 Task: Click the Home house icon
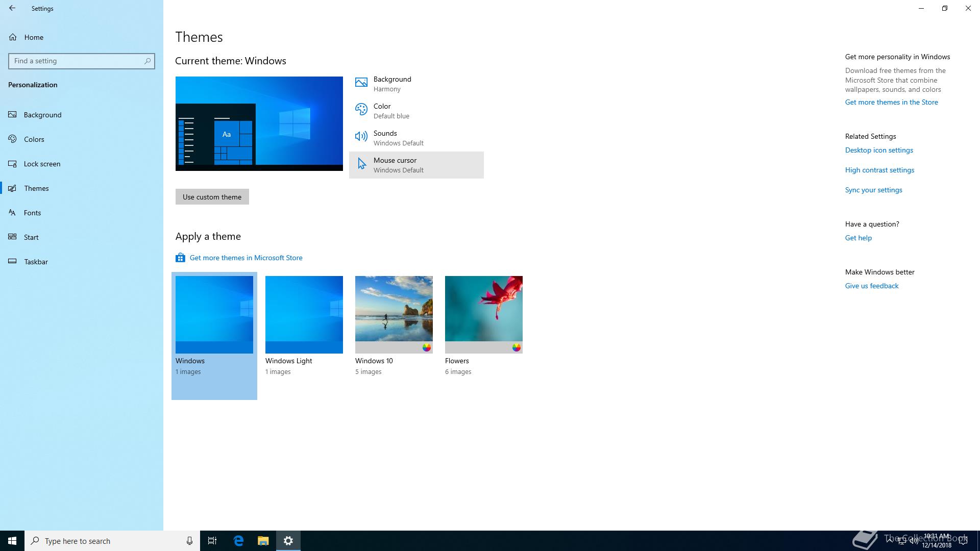click(13, 37)
